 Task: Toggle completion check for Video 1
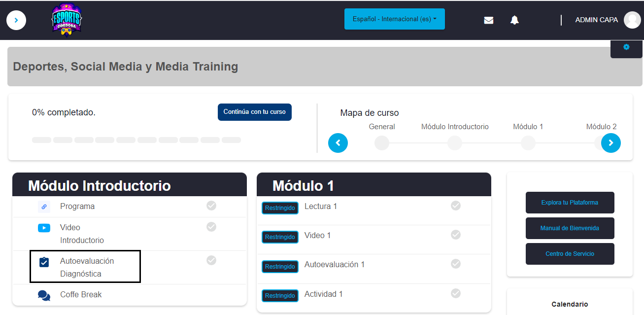[x=456, y=235]
